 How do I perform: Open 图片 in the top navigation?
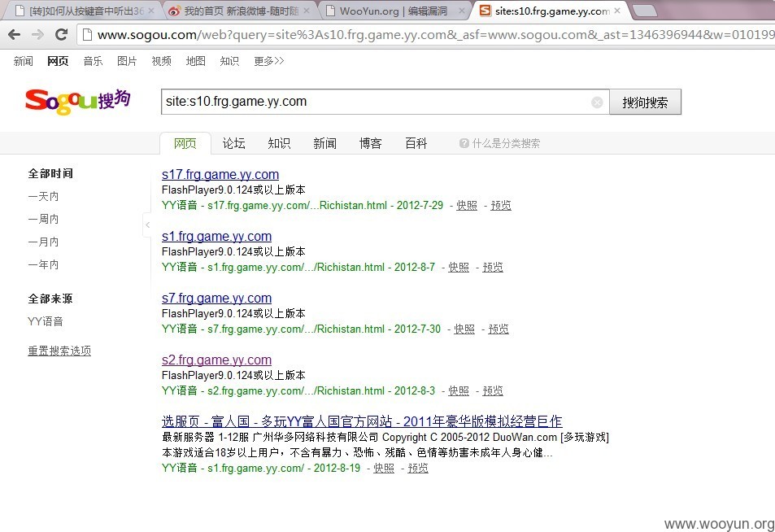pos(127,61)
